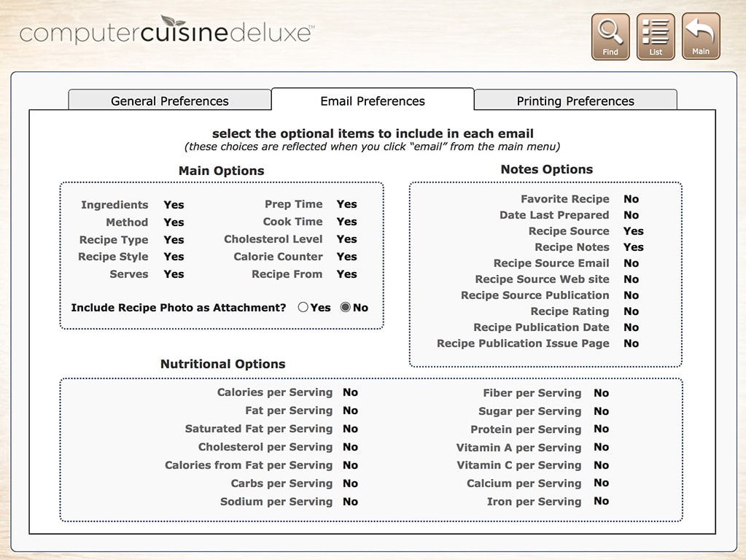
Task: Change the Recipe Source Yes value
Action: click(633, 230)
